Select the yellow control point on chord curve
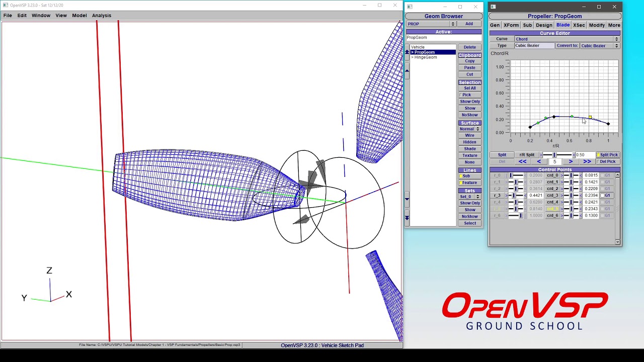 tap(590, 117)
